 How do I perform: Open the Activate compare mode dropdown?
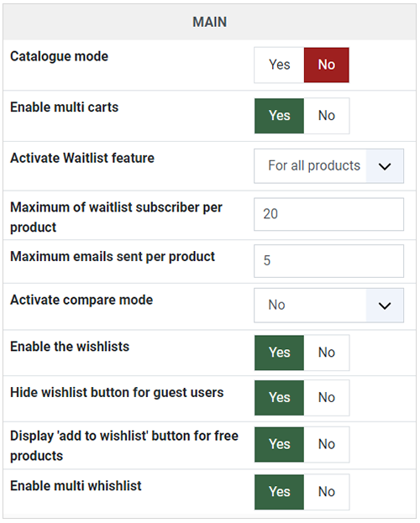point(328,306)
